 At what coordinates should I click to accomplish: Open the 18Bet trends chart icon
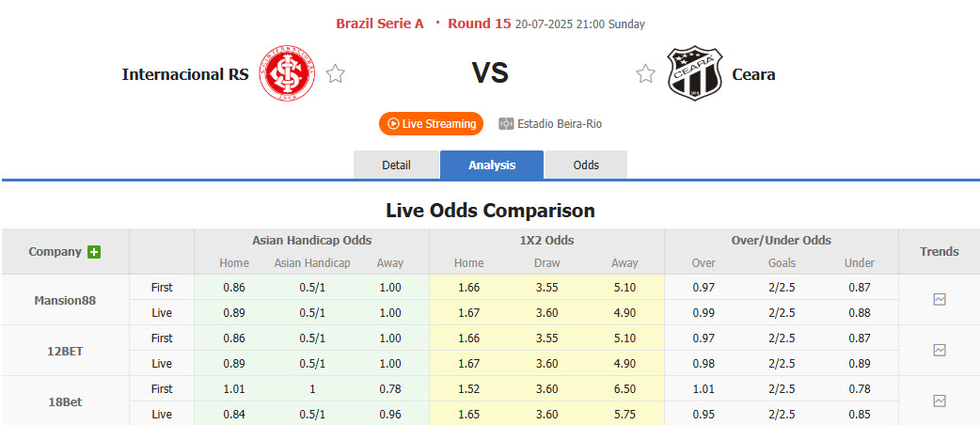click(x=939, y=401)
